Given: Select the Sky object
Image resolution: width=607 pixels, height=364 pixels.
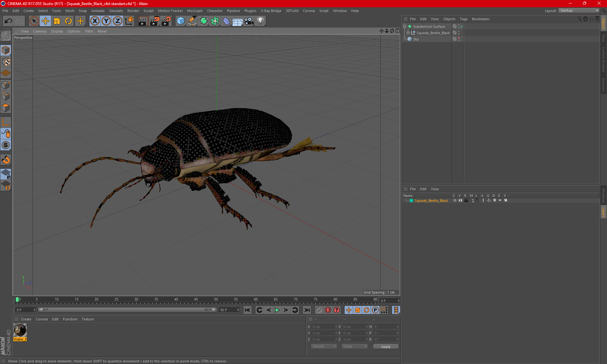Looking at the screenshot, I should click(416, 39).
